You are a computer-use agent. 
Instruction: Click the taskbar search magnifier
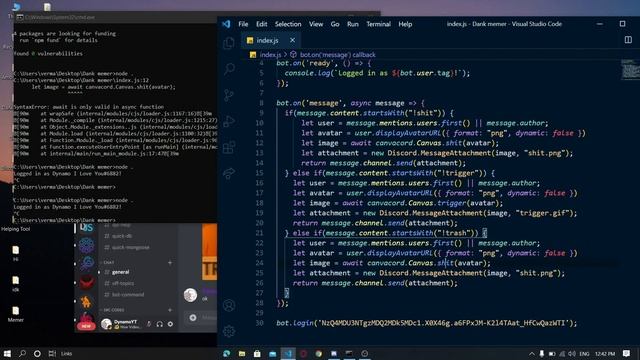pos(22,353)
